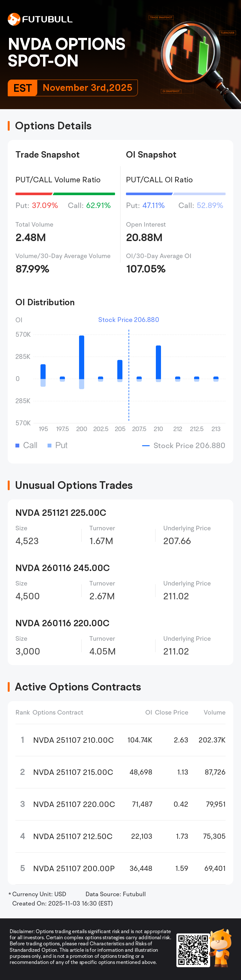Select the Trade Snapshot heading
The image size is (241, 980).
(x=48, y=154)
